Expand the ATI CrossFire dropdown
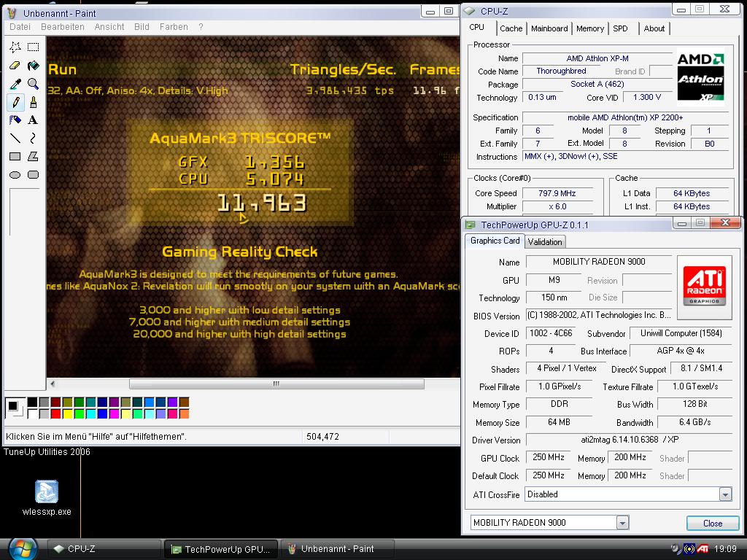 tap(725, 494)
